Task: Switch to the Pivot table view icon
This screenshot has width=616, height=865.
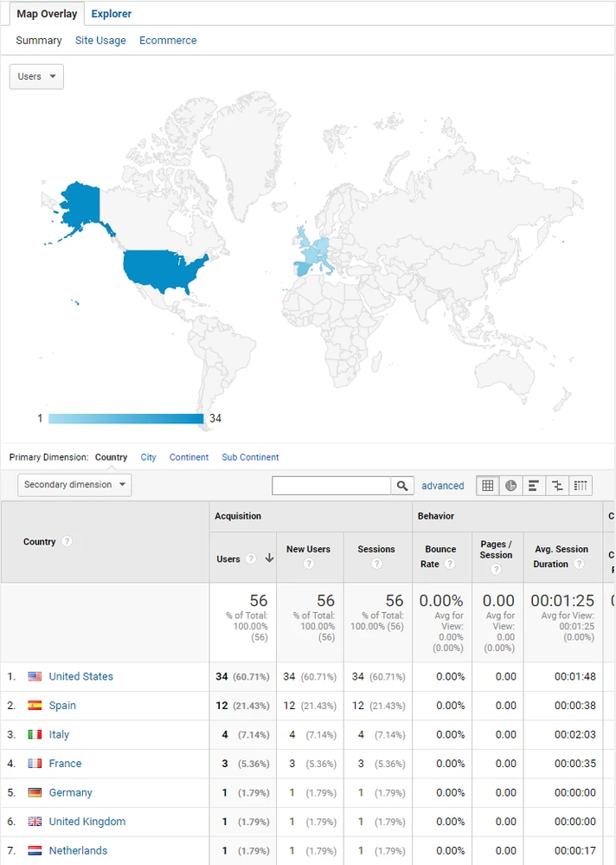Action: coord(581,486)
